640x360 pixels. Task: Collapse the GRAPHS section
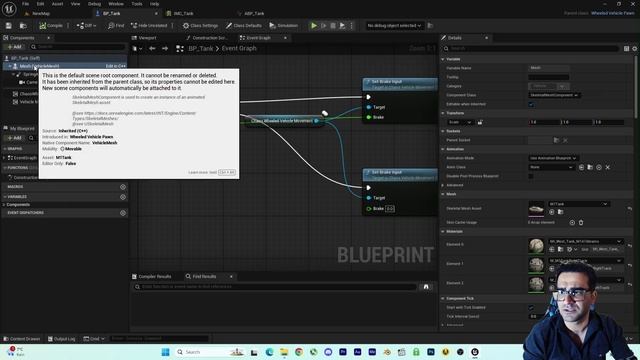[5, 149]
